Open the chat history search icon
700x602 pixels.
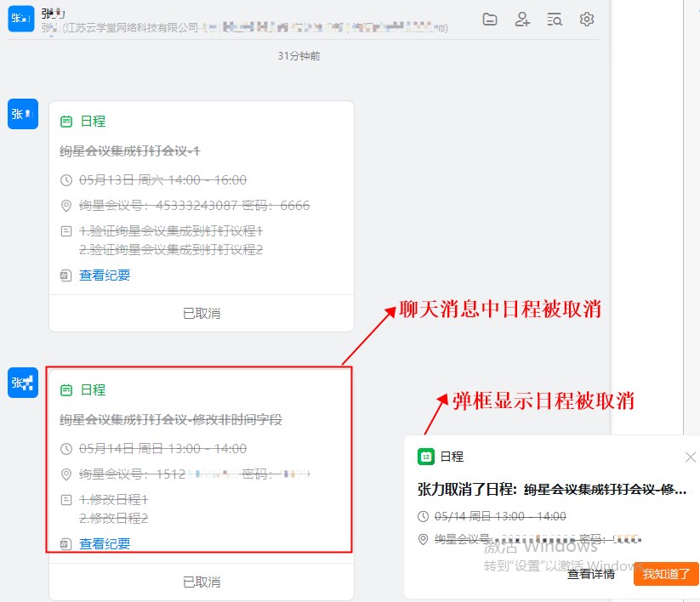pyautogui.click(x=555, y=20)
